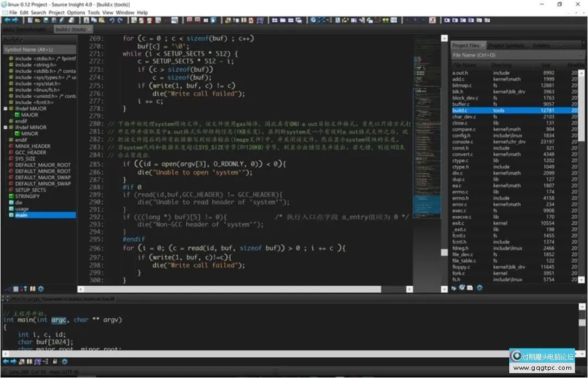This screenshot has width=588, height=378.
Task: Click the Go Back arrow in toolbar
Action: click(7, 21)
